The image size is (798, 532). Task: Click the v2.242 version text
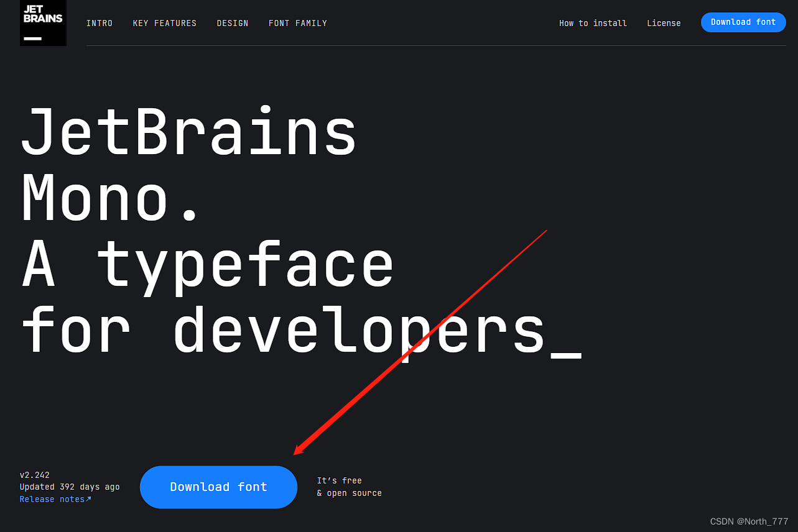click(35, 475)
